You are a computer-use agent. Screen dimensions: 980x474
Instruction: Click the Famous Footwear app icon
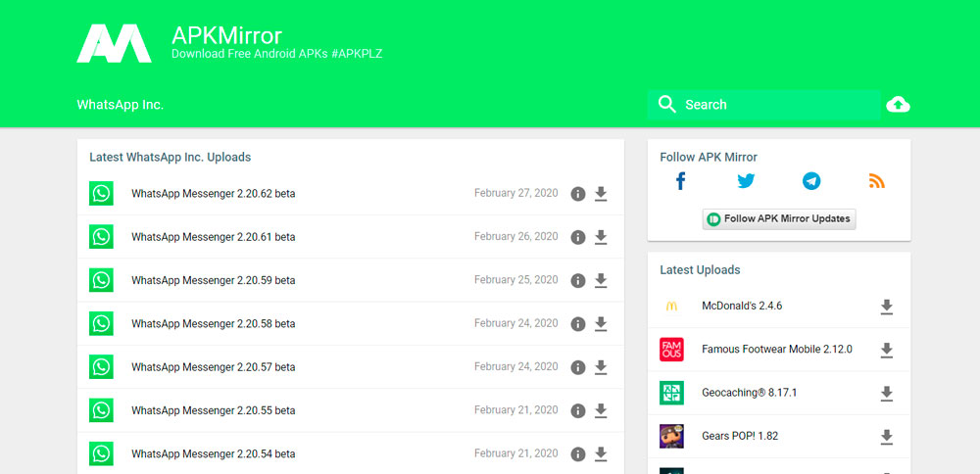click(x=672, y=350)
